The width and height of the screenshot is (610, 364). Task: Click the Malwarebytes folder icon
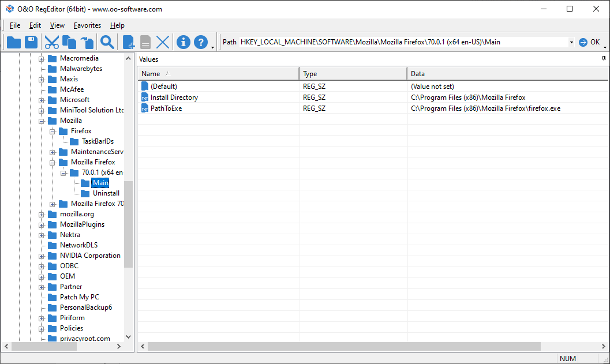click(52, 69)
